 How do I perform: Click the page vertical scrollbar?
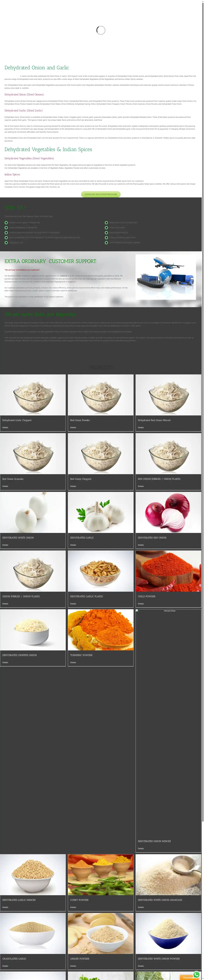[203, 490]
